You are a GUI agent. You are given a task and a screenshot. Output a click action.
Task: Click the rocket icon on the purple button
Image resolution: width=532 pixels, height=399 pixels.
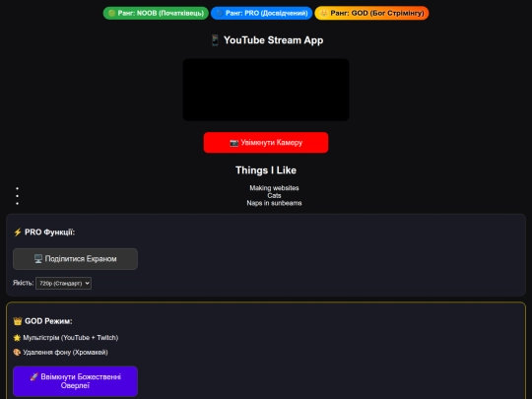(x=33, y=377)
